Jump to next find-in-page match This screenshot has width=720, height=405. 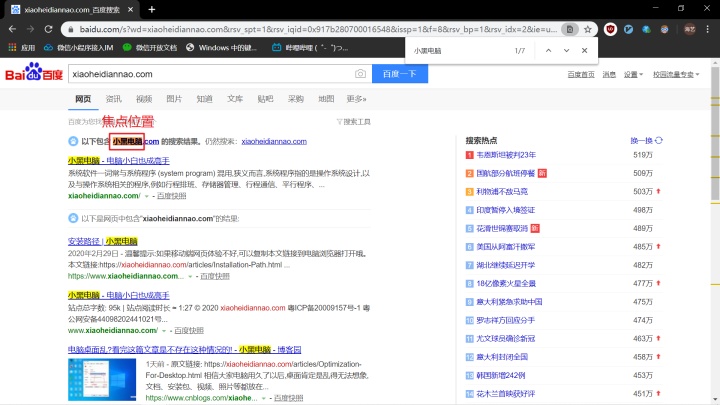(x=566, y=51)
